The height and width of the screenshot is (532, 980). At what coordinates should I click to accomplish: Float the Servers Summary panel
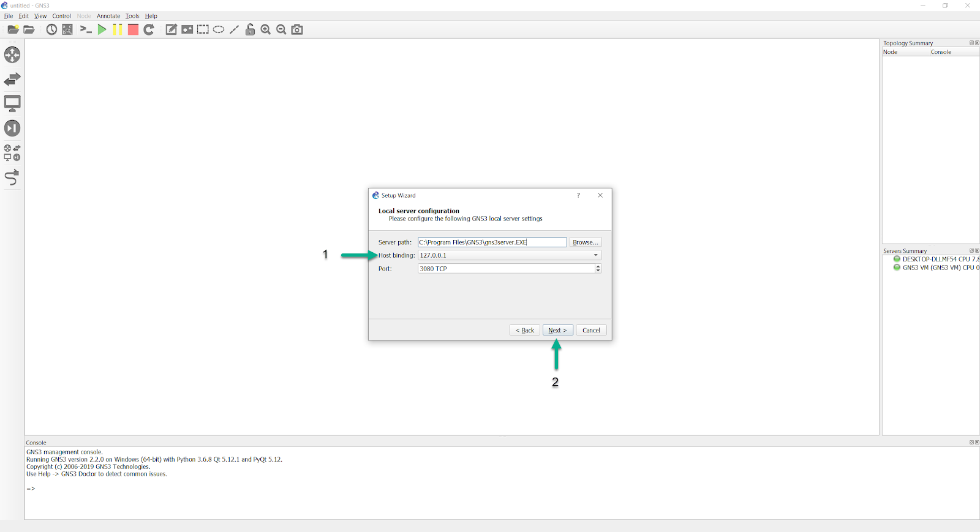pos(971,250)
